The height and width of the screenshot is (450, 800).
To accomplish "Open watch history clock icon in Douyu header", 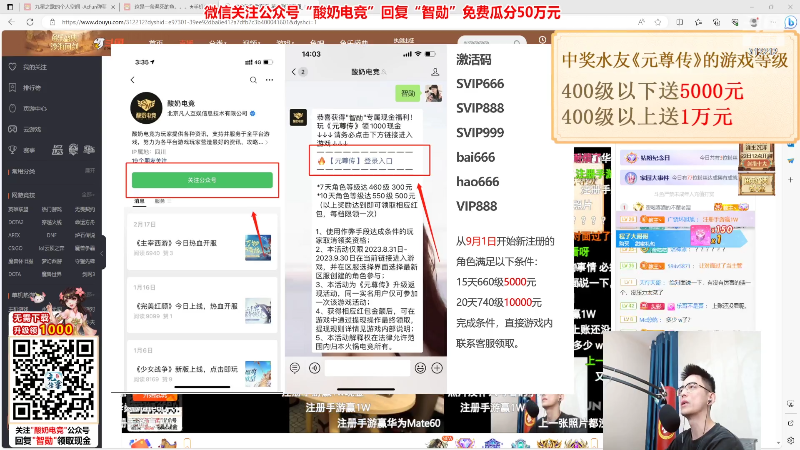I will pos(542,40).
